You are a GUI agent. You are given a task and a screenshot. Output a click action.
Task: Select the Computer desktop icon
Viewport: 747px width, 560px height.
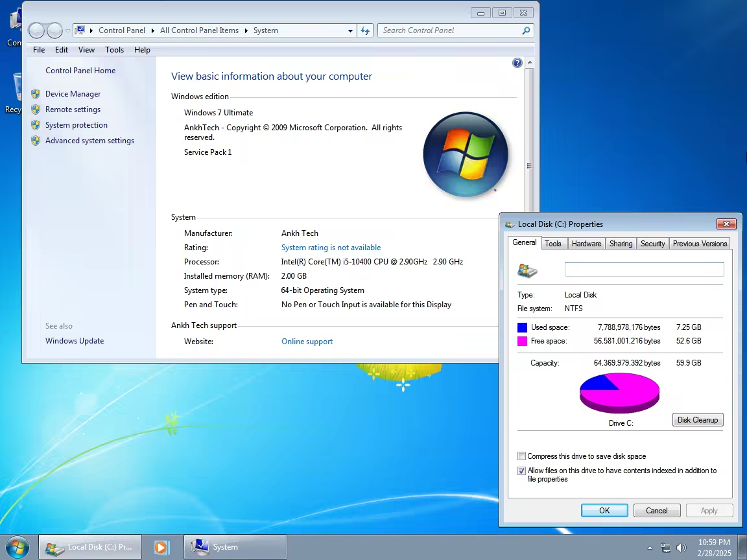point(14,27)
